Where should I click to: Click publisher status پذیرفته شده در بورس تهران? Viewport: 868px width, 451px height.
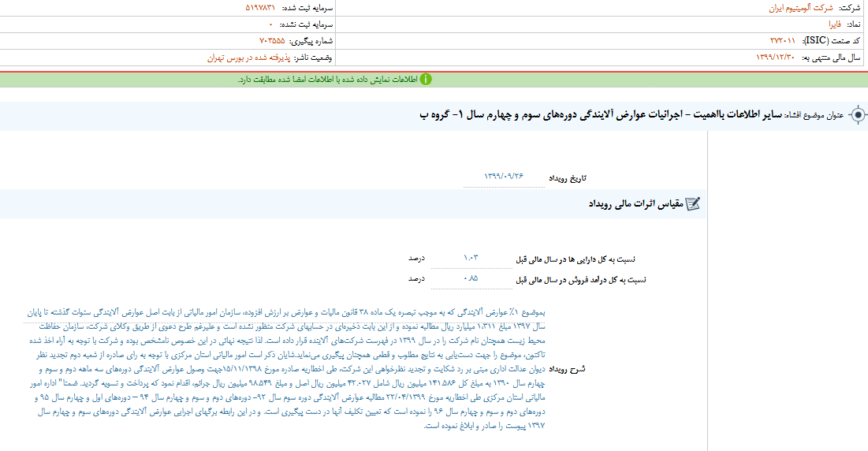248,57
